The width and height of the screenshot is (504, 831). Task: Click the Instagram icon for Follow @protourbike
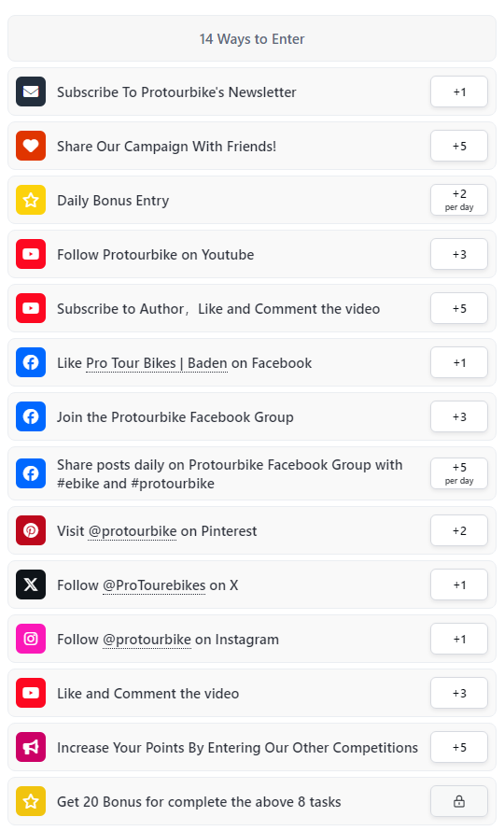point(31,639)
